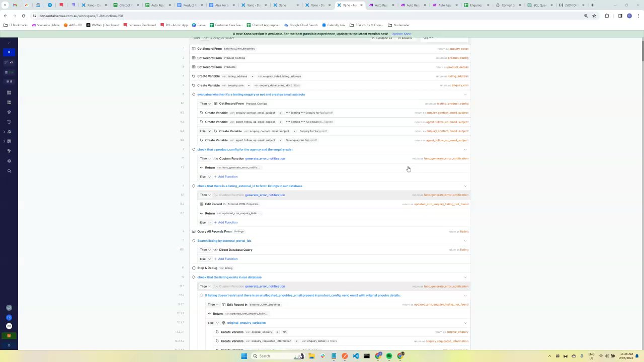Click 'return as enquiry_detail' label
The image size is (644, 362).
click(453, 49)
